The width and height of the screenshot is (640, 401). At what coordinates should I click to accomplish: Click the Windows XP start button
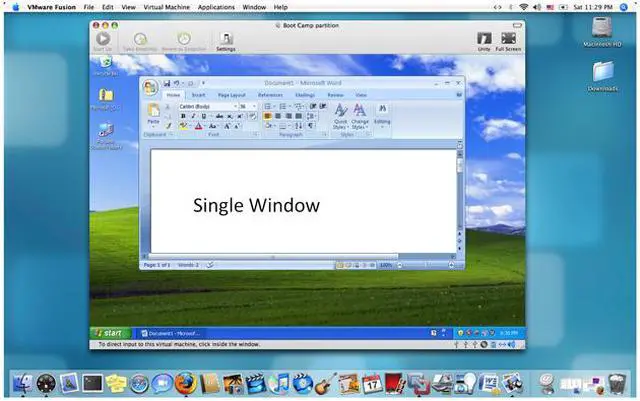(110, 333)
